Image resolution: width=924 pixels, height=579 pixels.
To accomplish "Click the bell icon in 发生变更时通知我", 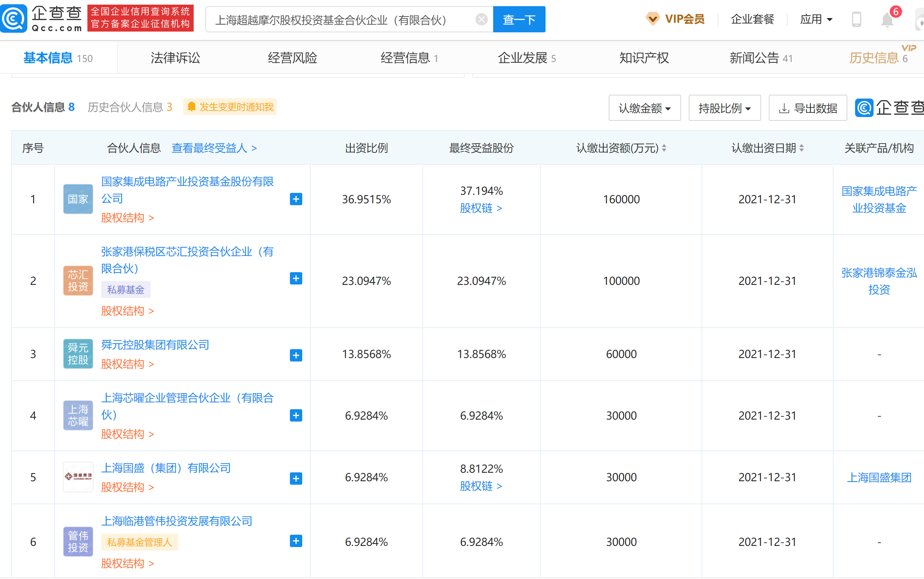I will pos(191,107).
